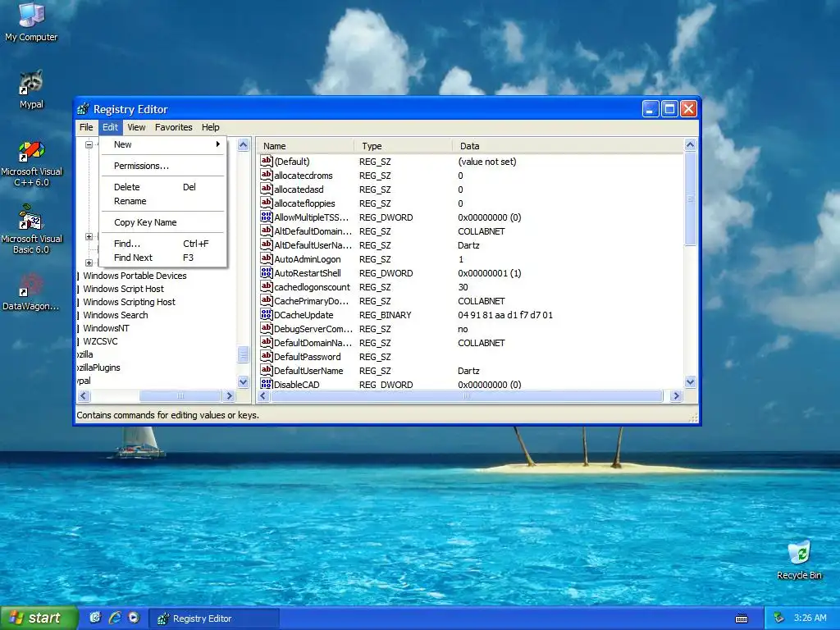This screenshot has width=840, height=630.
Task: Sort values by Data column header
Action: tap(568, 146)
